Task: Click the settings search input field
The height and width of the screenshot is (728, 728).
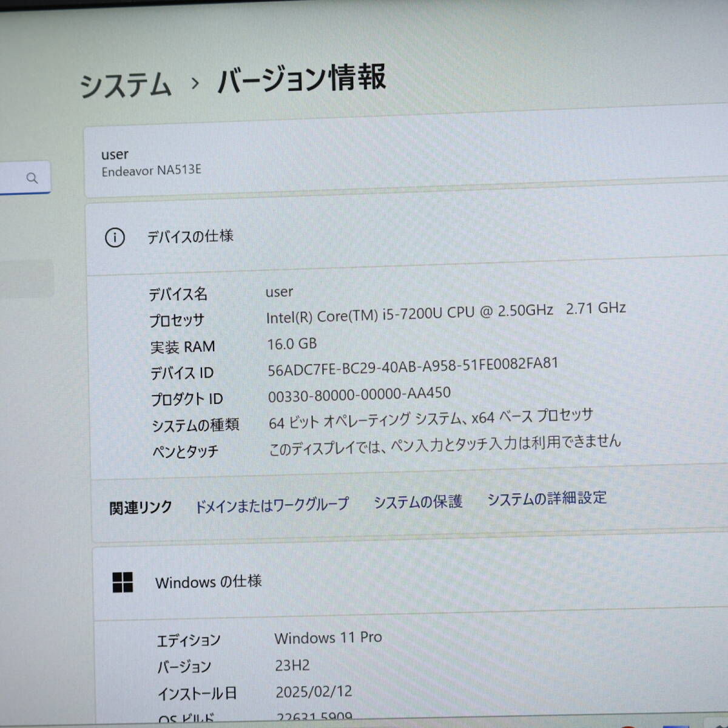Action: tap(24, 178)
